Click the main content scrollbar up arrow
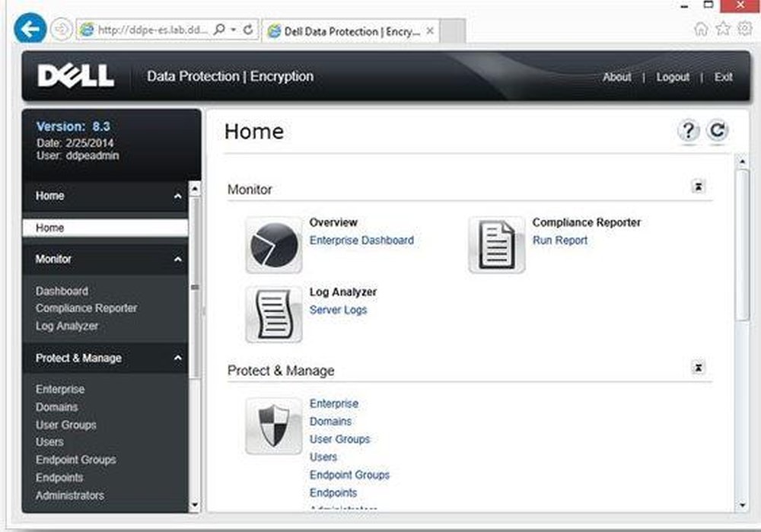The image size is (761, 532). 742,161
